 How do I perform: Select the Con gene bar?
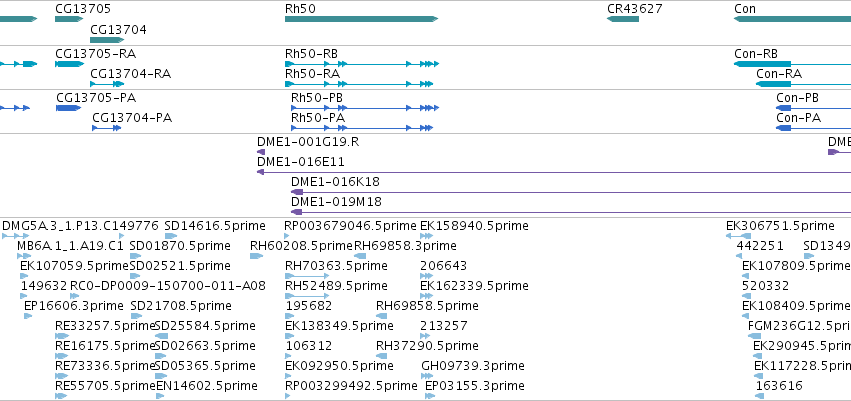[792, 20]
